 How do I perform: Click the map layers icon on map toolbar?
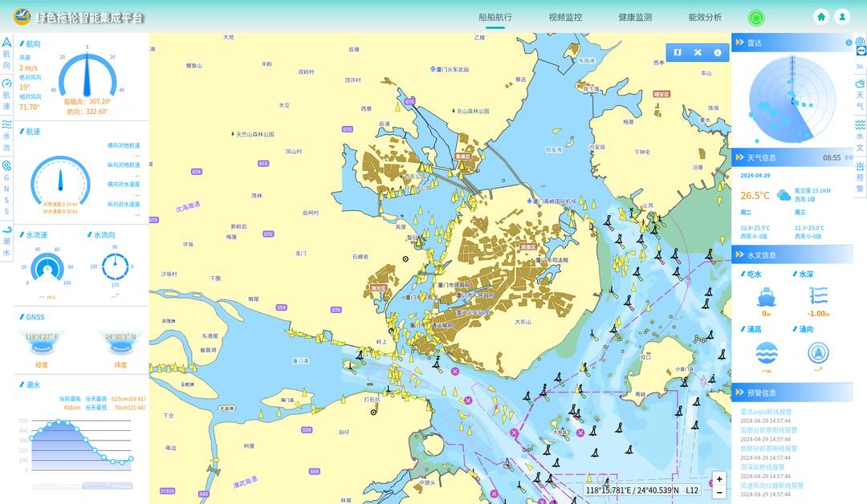(x=677, y=53)
